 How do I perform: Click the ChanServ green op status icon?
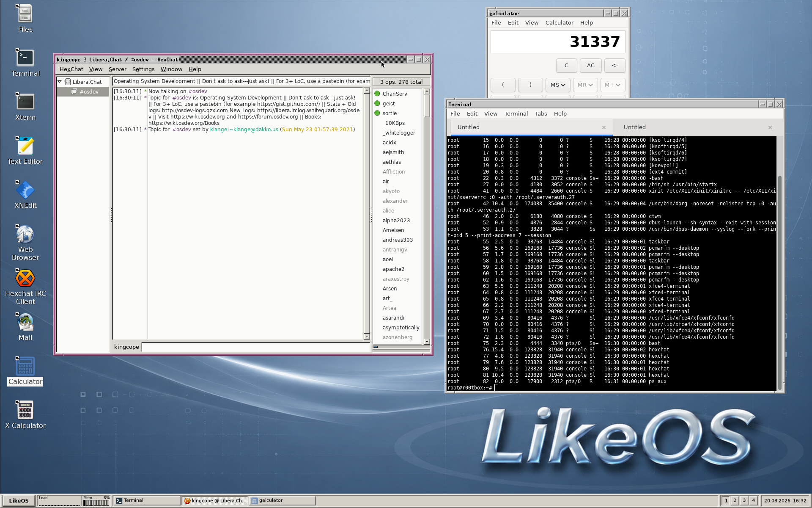(x=377, y=94)
